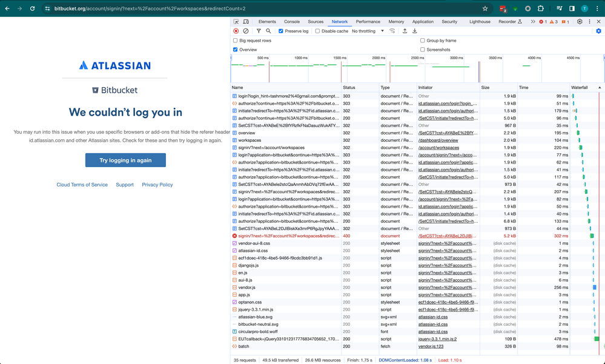605x364 pixels.
Task: Open the Chrome profile avatar T
Action: [x=584, y=8]
